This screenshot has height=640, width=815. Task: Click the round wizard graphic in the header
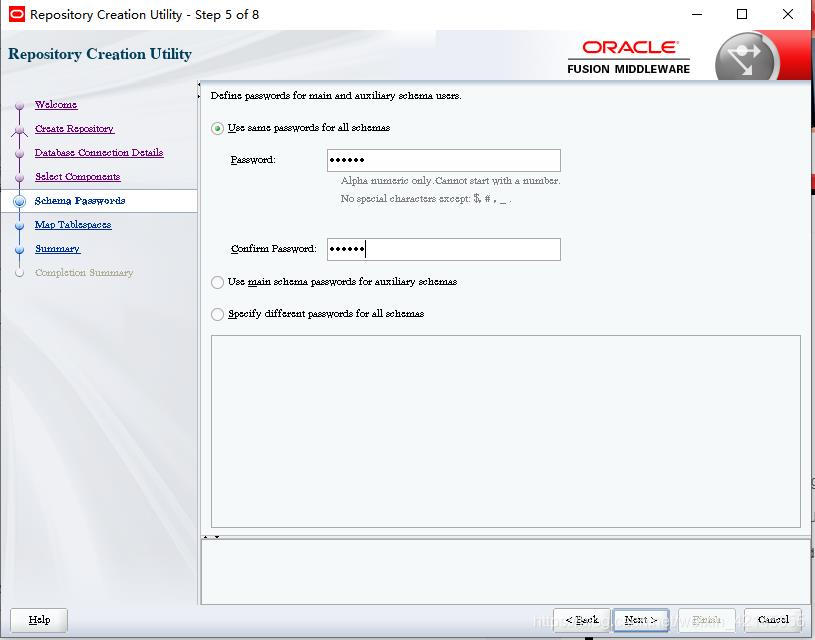tap(746, 58)
